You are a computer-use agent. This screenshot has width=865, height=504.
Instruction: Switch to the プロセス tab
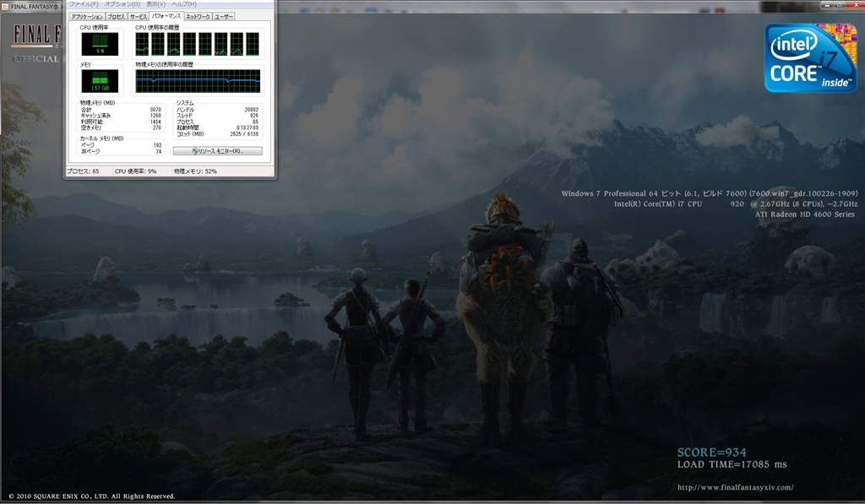click(x=116, y=17)
